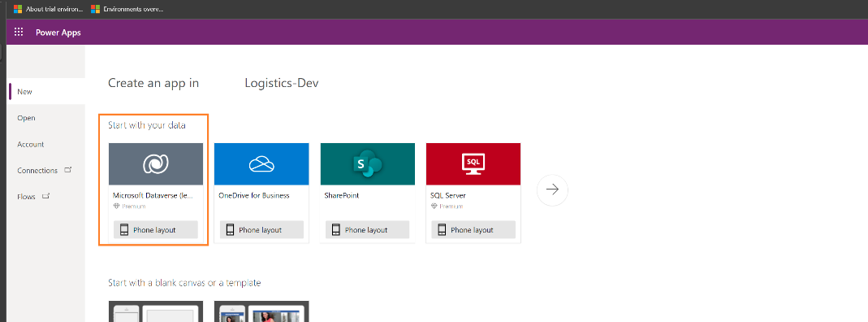The width and height of the screenshot is (868, 322).
Task: Click the phone icon in SharePoint layout button
Action: tap(336, 230)
